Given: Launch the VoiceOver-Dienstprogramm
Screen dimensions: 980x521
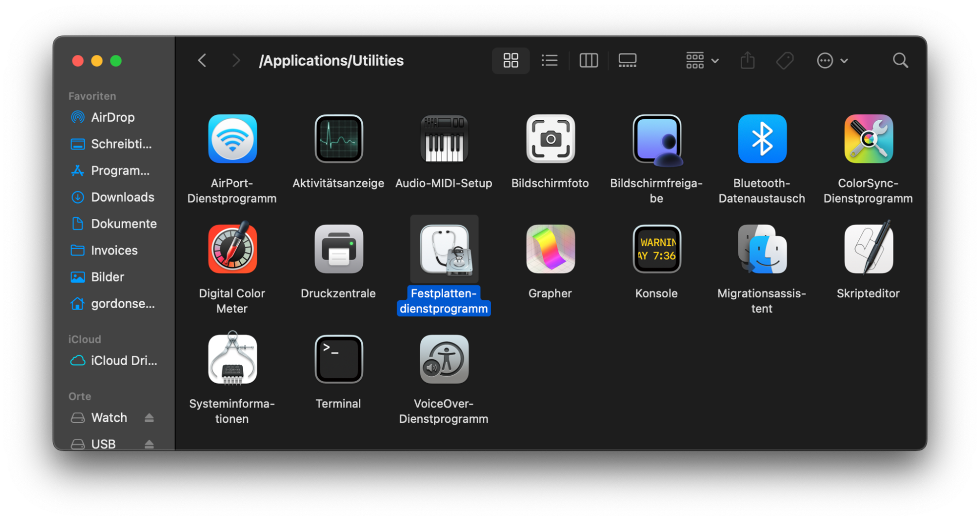Looking at the screenshot, I should click(x=444, y=359).
